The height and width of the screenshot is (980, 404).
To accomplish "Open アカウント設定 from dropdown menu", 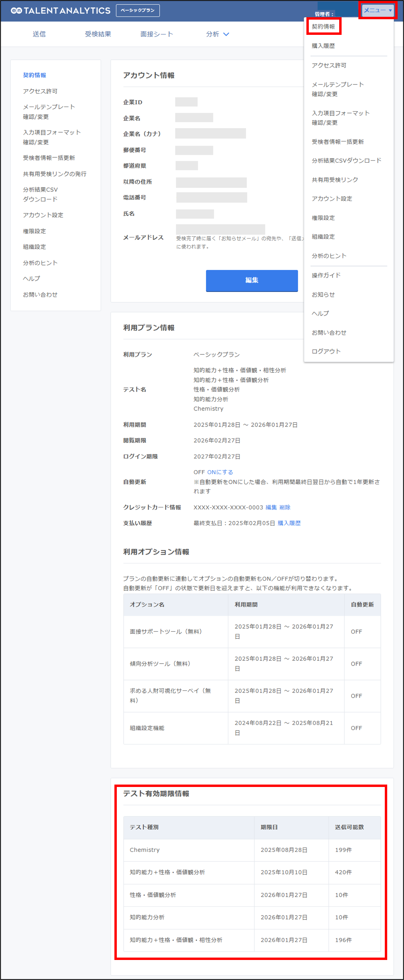I will click(332, 199).
